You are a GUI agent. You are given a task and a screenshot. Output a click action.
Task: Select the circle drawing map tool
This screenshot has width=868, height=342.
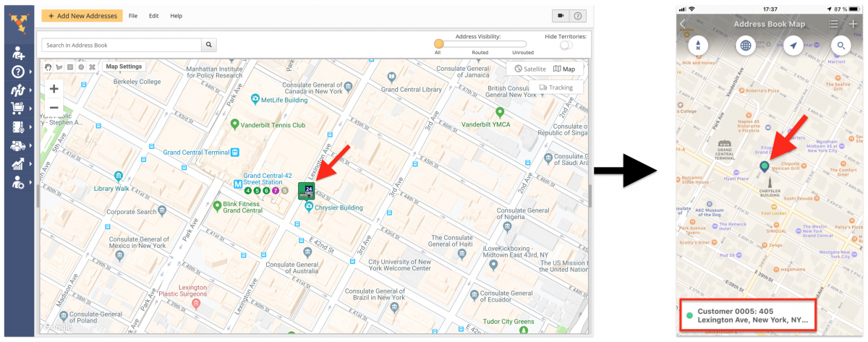point(81,67)
